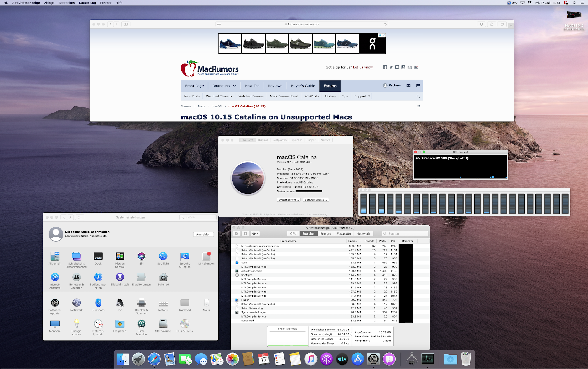
Task: Click the Suchen field in Systemeinstellungen
Action: point(198,217)
